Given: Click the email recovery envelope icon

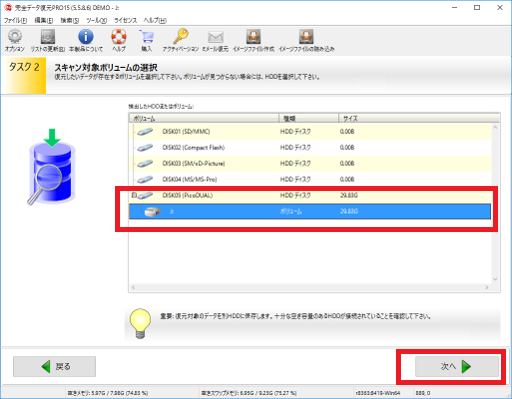Looking at the screenshot, I should (215, 37).
